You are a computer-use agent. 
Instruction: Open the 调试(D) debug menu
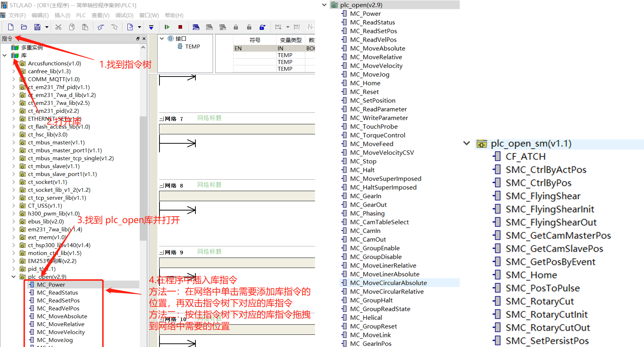click(x=124, y=15)
